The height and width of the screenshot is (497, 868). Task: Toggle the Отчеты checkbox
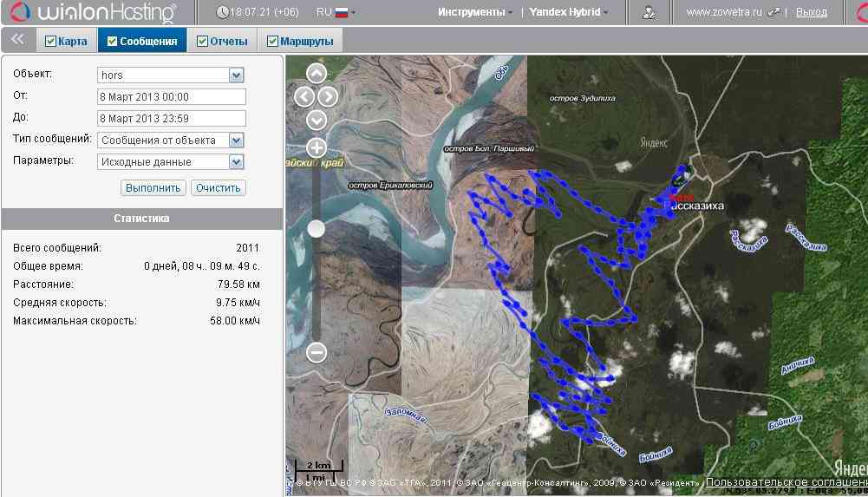click(203, 41)
